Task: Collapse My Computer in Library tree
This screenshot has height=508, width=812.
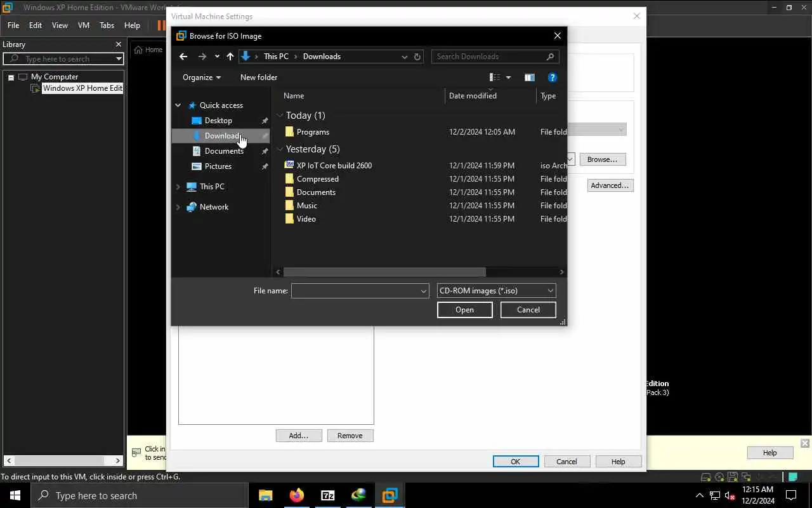Action: pos(11,77)
